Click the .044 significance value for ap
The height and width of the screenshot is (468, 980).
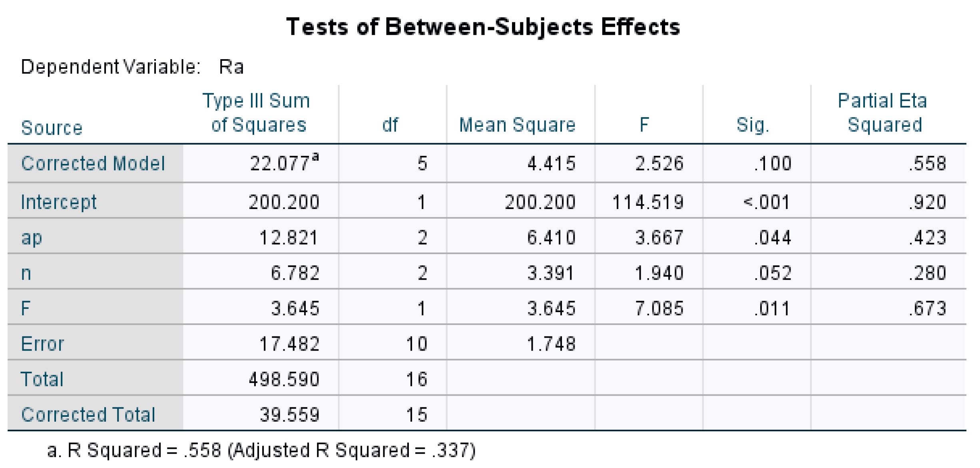click(773, 237)
